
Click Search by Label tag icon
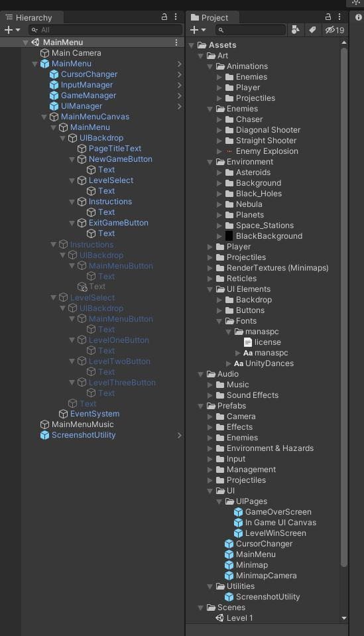(312, 30)
